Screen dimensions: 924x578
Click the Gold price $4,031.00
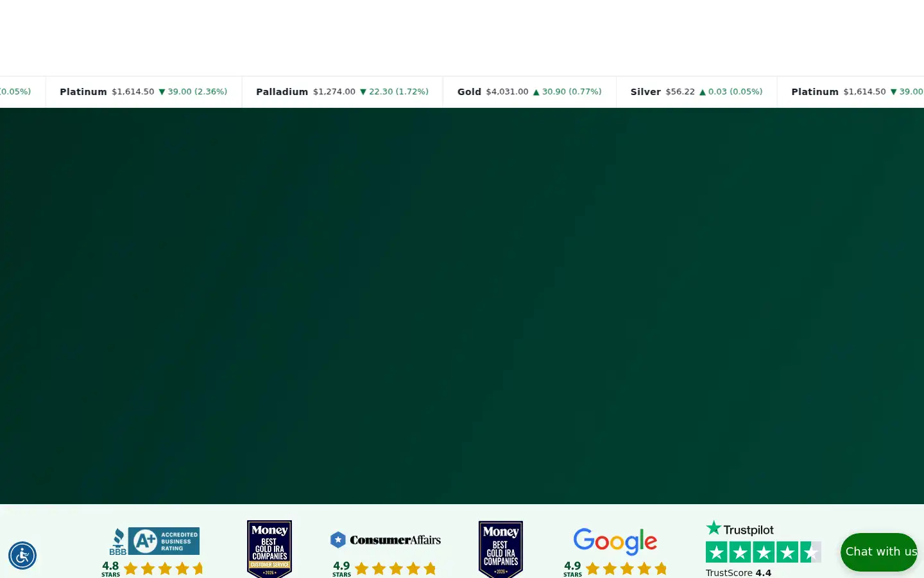(507, 92)
